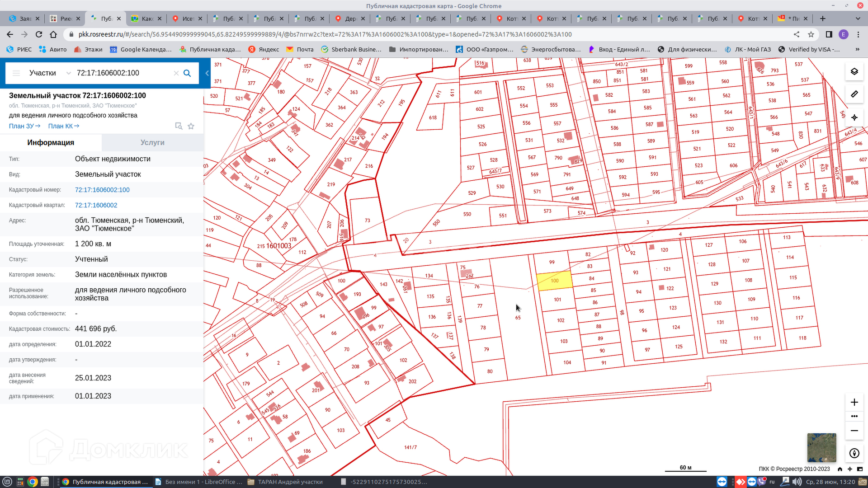Zoom in the map with plus
Image resolution: width=868 pixels, height=488 pixels.
854,402
